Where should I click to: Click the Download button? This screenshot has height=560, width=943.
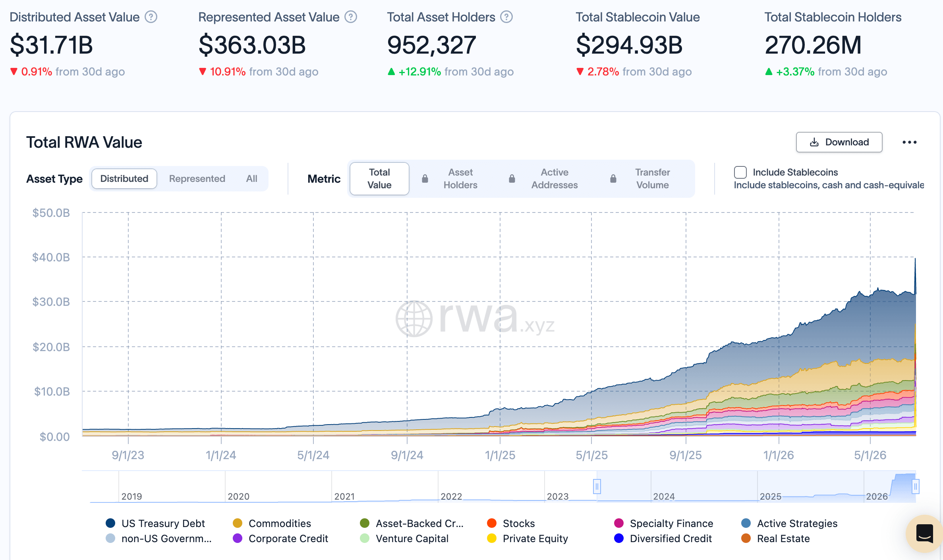click(x=839, y=142)
